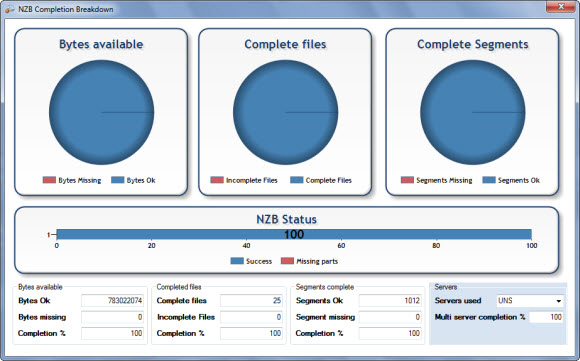
Task: Click the Bytes Missing red legend swatch
Action: pyautogui.click(x=49, y=180)
